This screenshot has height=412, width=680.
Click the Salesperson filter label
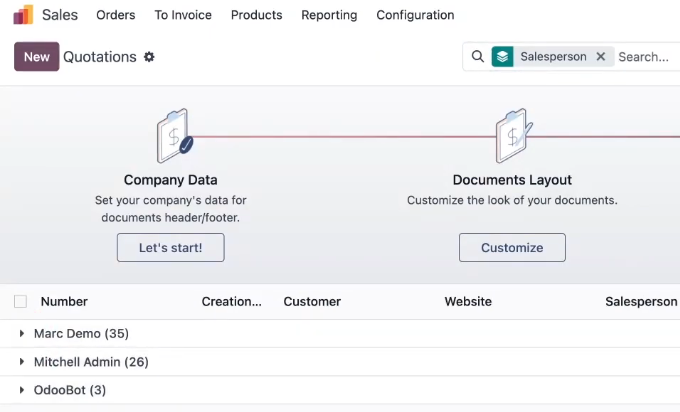[553, 57]
